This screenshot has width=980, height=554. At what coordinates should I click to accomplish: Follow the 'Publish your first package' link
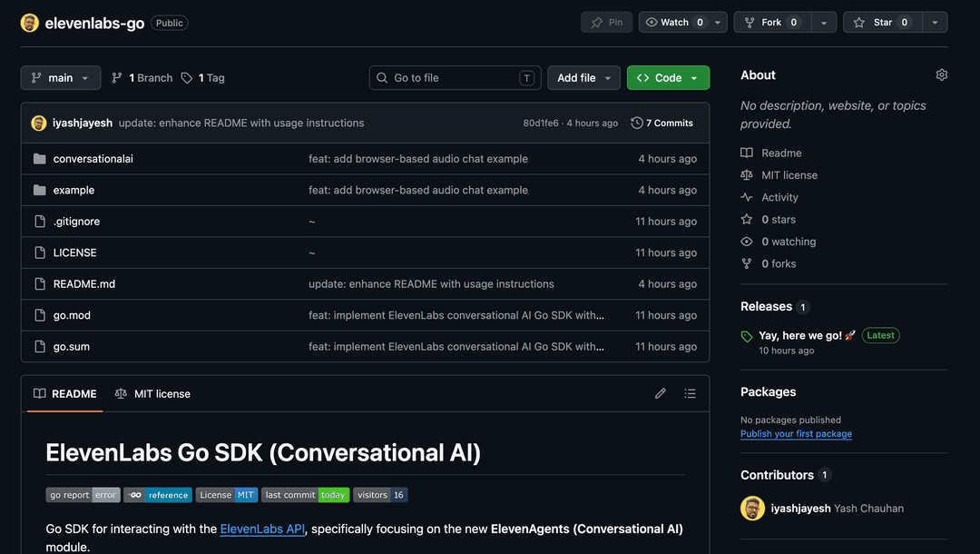[x=796, y=433]
